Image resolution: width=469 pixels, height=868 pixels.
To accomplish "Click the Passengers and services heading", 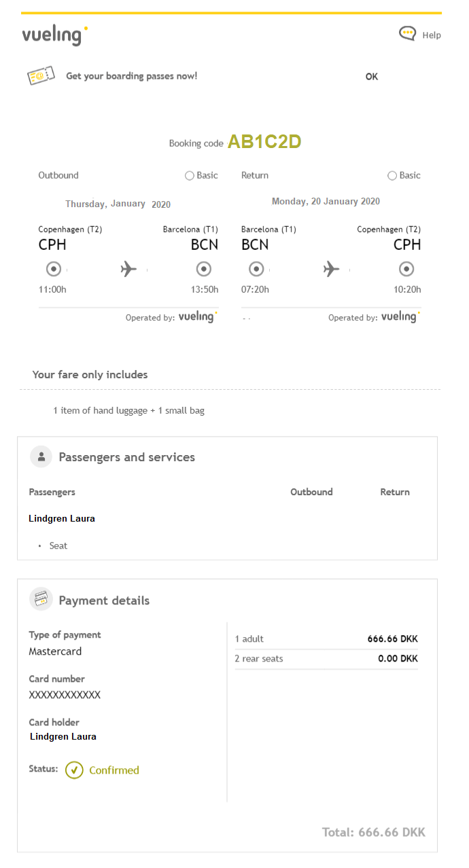I will (127, 457).
